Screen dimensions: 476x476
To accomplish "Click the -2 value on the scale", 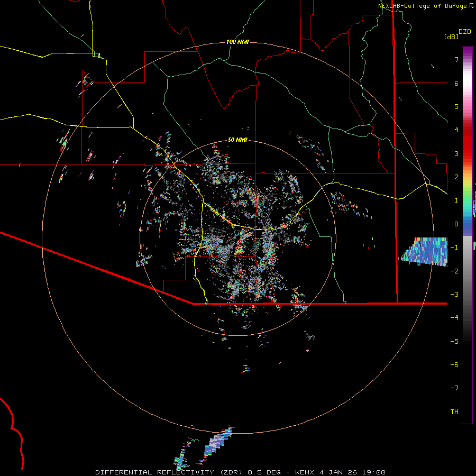I will coord(454,271).
